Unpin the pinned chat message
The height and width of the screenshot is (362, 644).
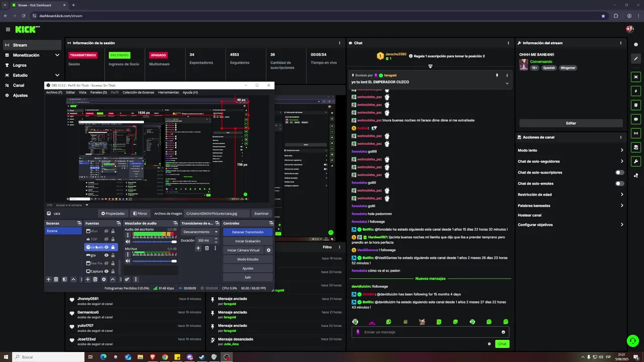tap(497, 75)
